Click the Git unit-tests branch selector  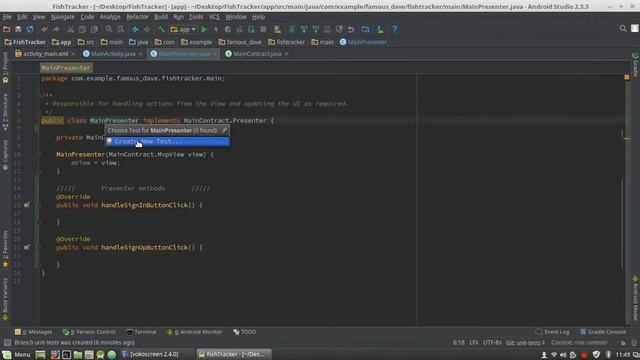click(525, 342)
